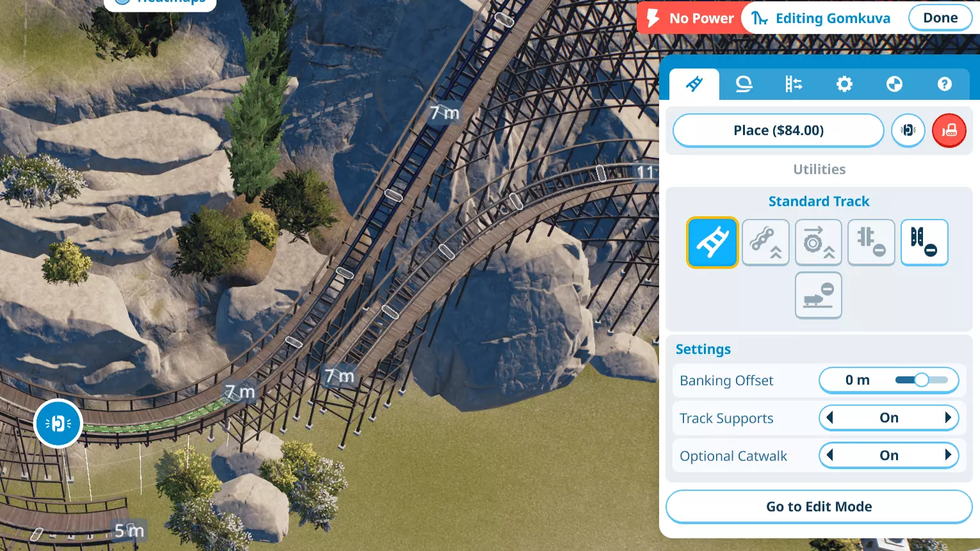Click the auto-complete icon beside Place

908,131
